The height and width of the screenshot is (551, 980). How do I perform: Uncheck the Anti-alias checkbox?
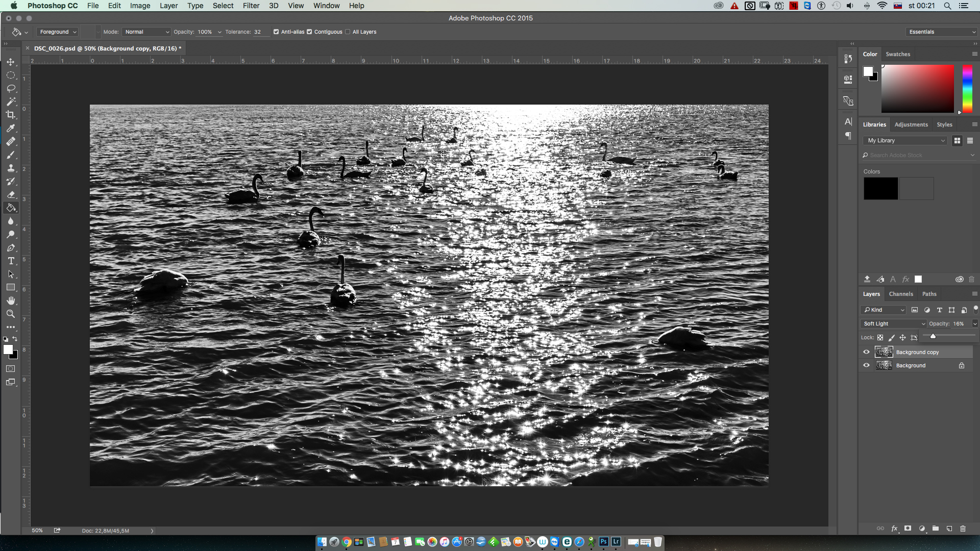276,32
